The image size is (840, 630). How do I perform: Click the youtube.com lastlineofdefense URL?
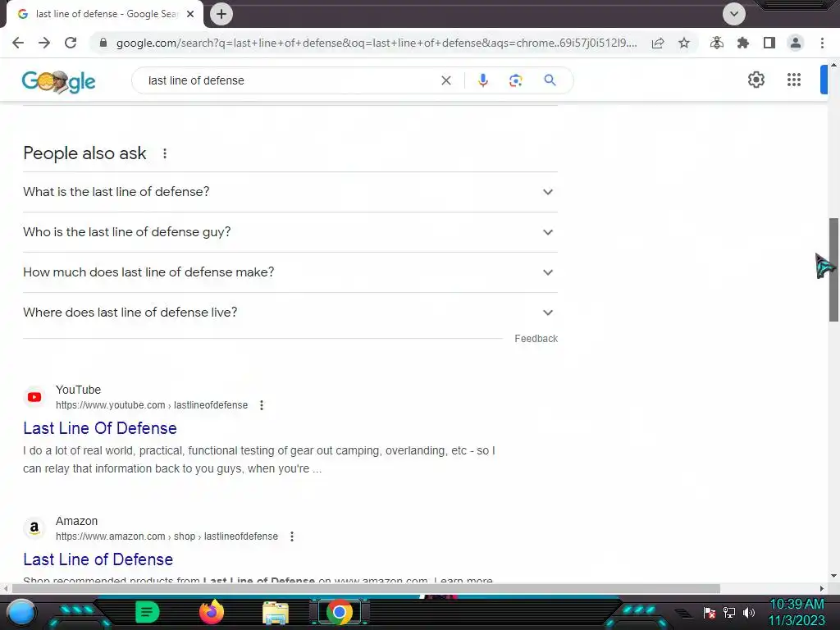pyautogui.click(x=152, y=405)
